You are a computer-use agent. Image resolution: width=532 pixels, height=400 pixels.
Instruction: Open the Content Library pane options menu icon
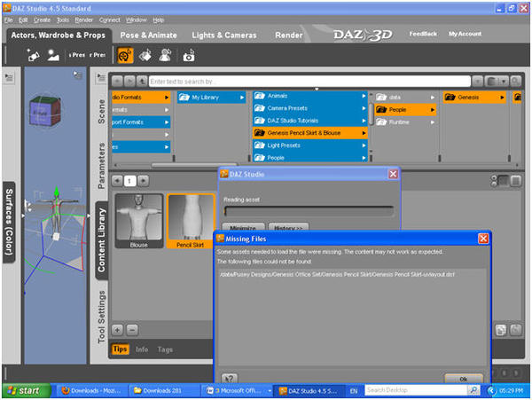[101, 78]
